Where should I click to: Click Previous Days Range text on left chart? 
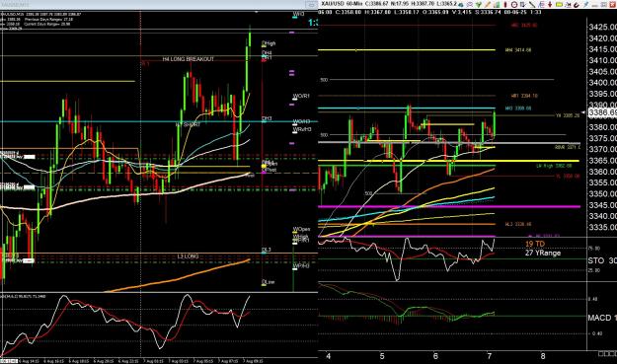coord(48,19)
